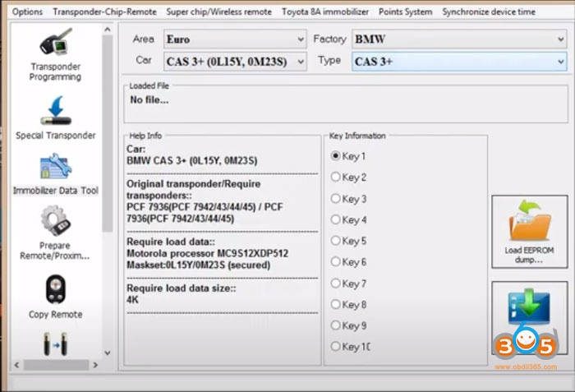Click the sidebar vertical scrollbar down arrow
Screen dimensions: 575x392
coord(107,353)
